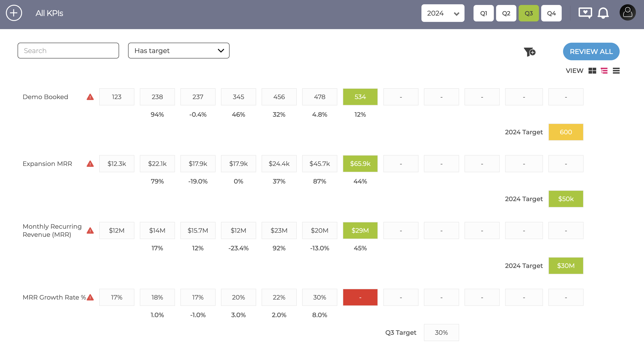Image resolution: width=644 pixels, height=349 pixels.
Task: Switch to grid card view
Action: [592, 71]
